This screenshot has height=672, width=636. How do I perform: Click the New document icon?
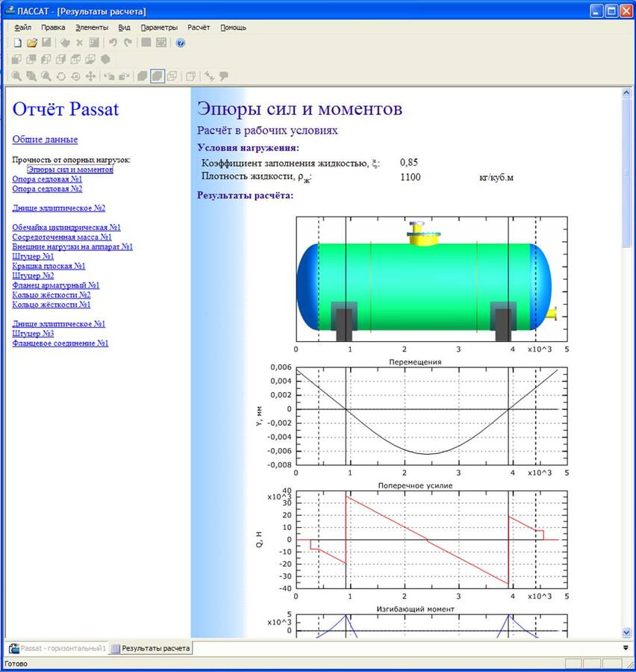point(18,43)
